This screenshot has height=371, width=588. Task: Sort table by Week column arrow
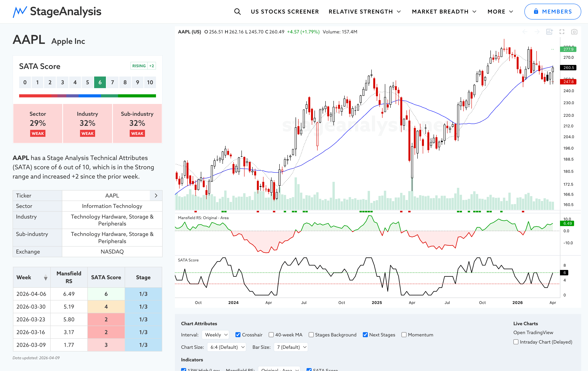[45, 277]
